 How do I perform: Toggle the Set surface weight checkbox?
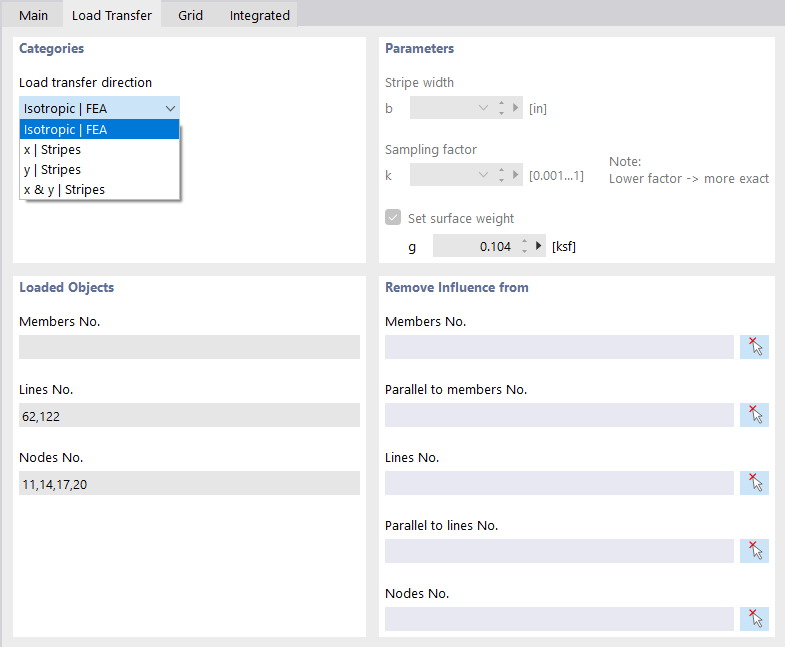[x=394, y=218]
